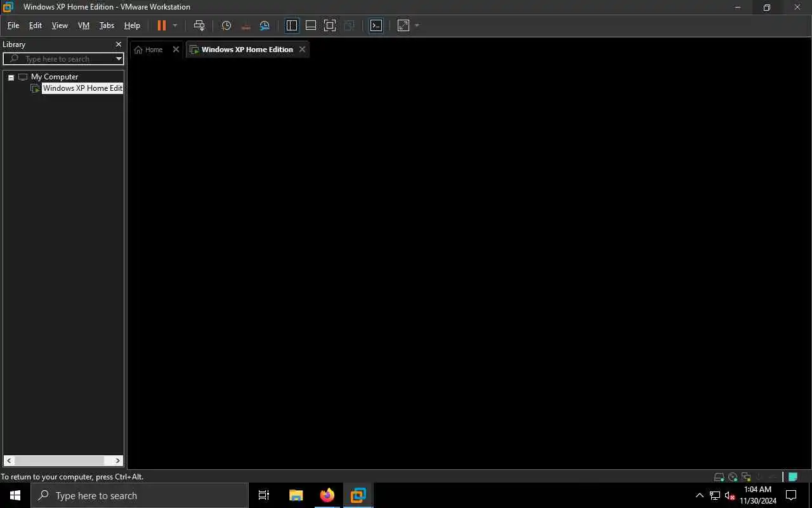This screenshot has width=812, height=508.
Task: Take a snapshot of this virtual machine
Action: coord(226,25)
